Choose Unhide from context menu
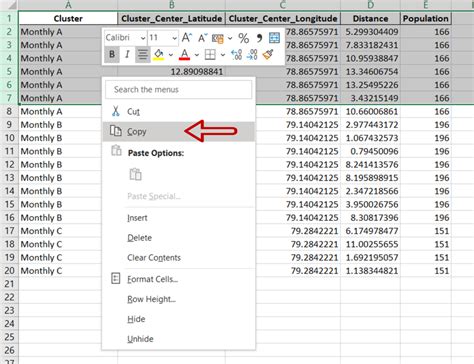 (x=179, y=339)
